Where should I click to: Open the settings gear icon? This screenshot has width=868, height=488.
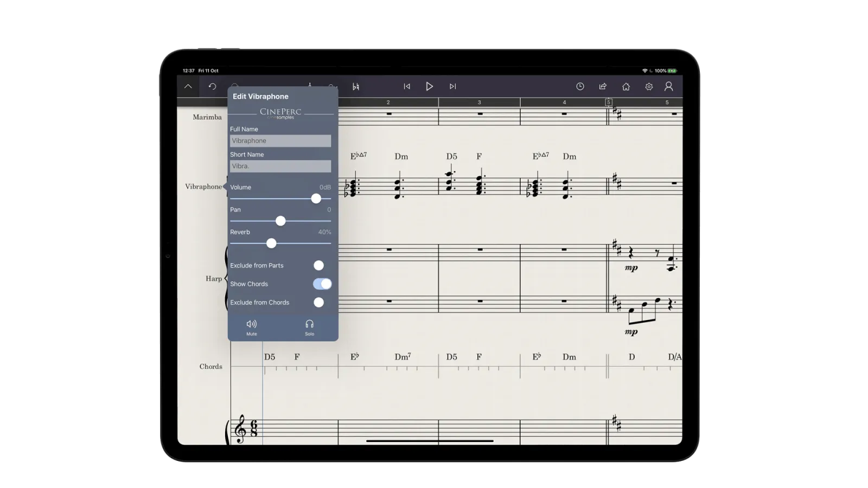(x=649, y=86)
